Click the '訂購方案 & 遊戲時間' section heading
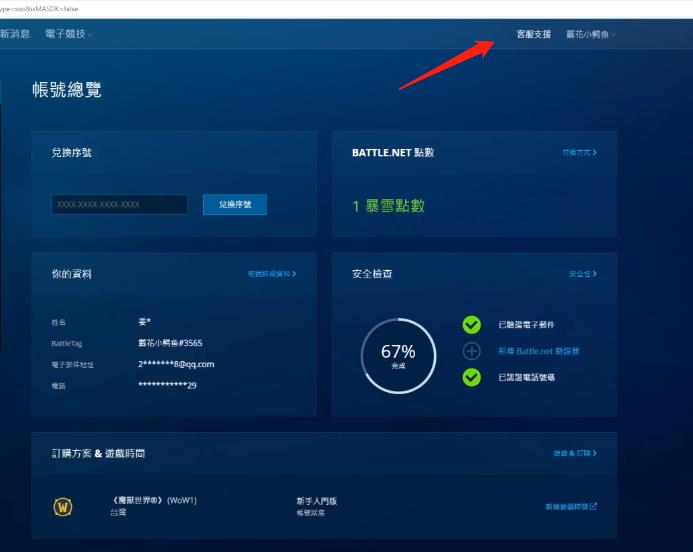The image size is (693, 552). pos(98,453)
